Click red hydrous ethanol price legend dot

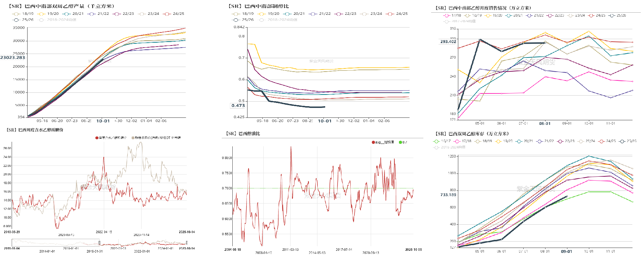(x=97, y=138)
